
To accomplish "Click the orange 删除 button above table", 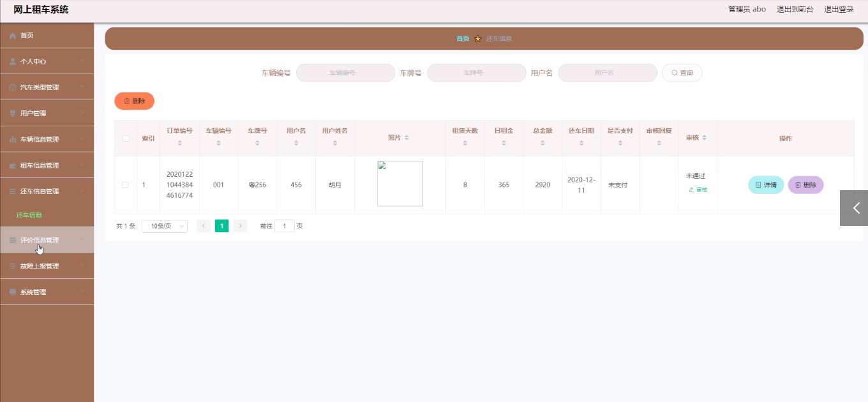I will 135,101.
